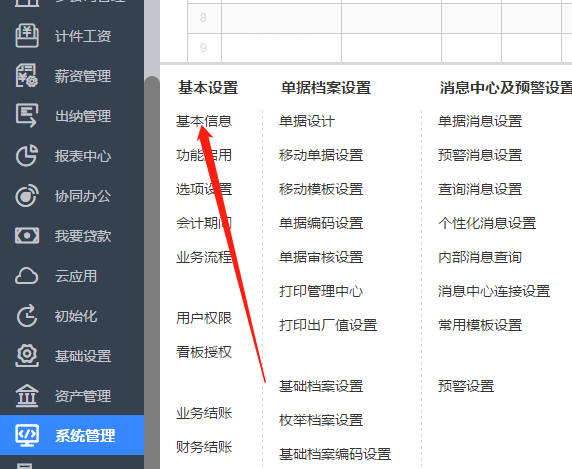
Task: Click the 打印管理中心 link
Action: coord(321,291)
